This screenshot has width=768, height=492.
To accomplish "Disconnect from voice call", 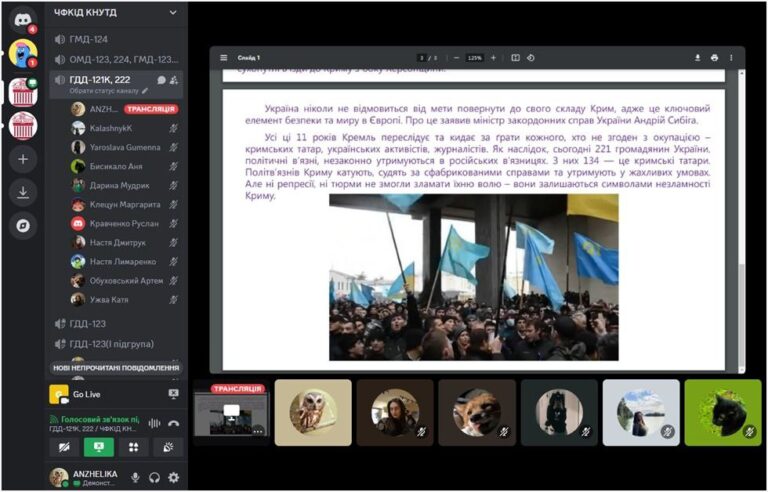I will (173, 423).
